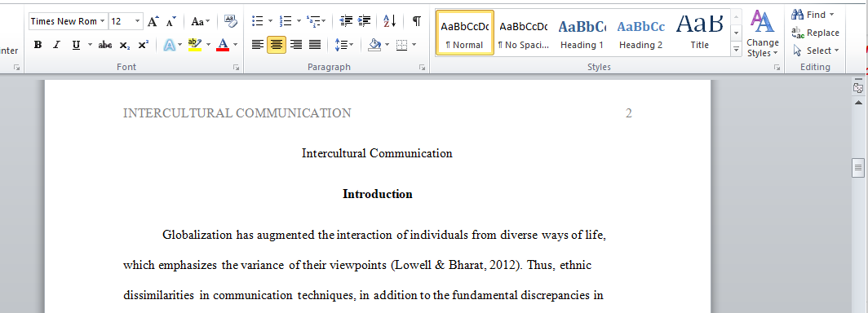Click the Intercultural Communication title line
Viewport: 868px width, 313px height.
point(377,153)
